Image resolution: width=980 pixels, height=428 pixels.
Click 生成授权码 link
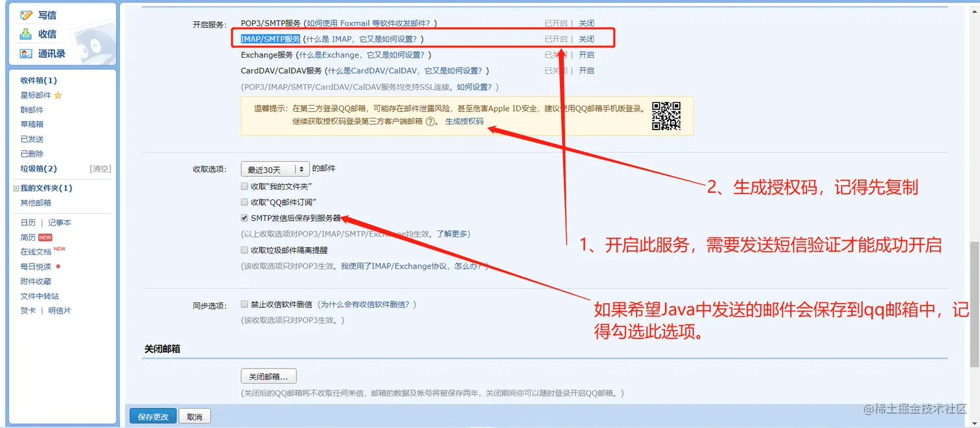click(464, 121)
